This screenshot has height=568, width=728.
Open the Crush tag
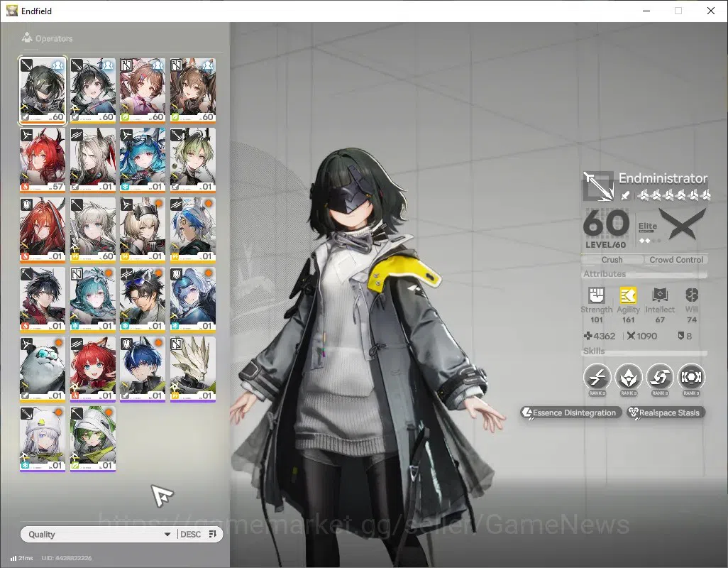[612, 260]
